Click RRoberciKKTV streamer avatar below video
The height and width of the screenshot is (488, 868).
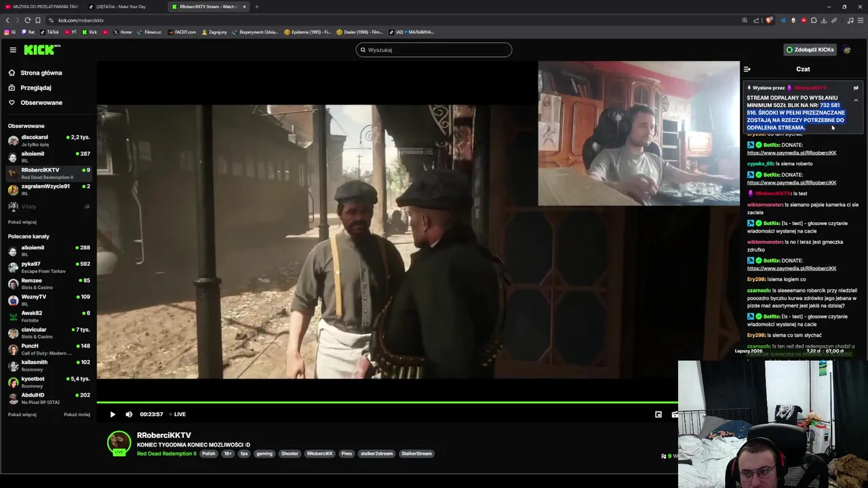pos(119,443)
